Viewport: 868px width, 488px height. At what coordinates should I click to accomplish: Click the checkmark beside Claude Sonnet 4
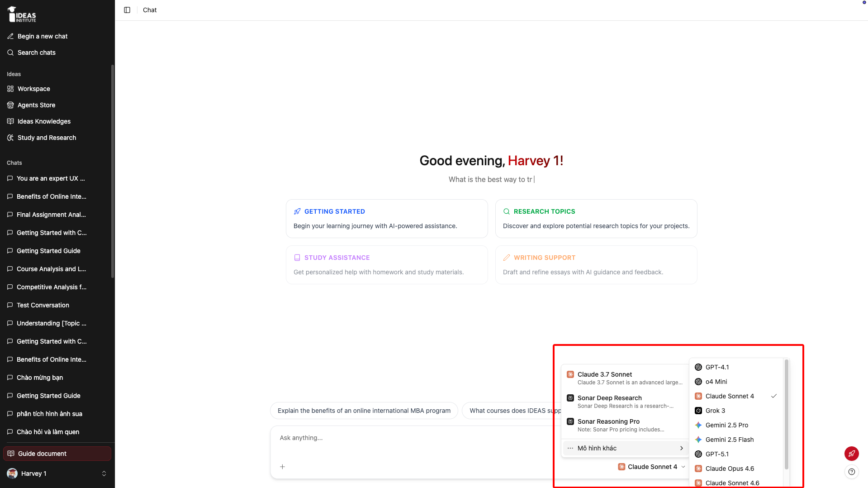(x=774, y=396)
